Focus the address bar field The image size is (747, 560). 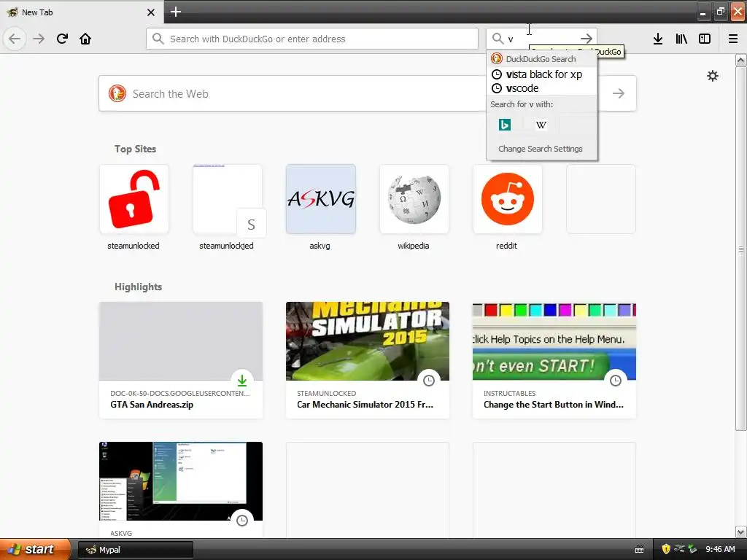coord(312,39)
